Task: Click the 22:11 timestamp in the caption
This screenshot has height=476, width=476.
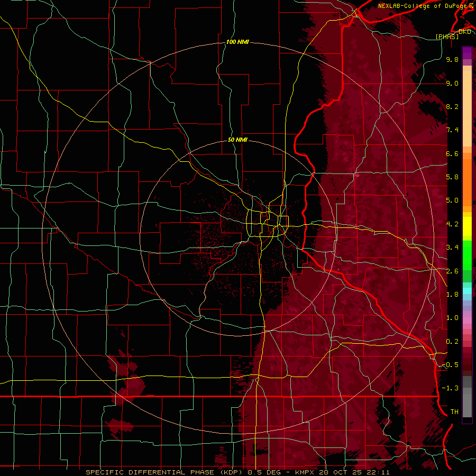Action: [x=379, y=472]
